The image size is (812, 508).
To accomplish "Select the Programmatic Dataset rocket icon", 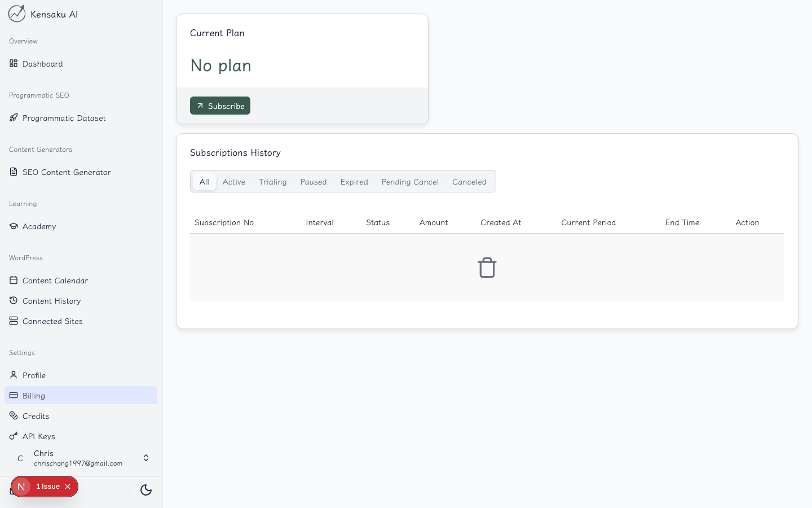I will 14,117.
